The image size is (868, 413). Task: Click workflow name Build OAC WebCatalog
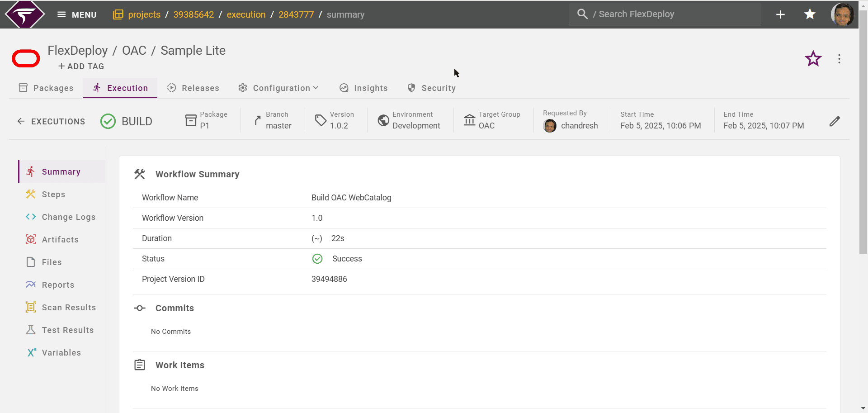pyautogui.click(x=351, y=198)
